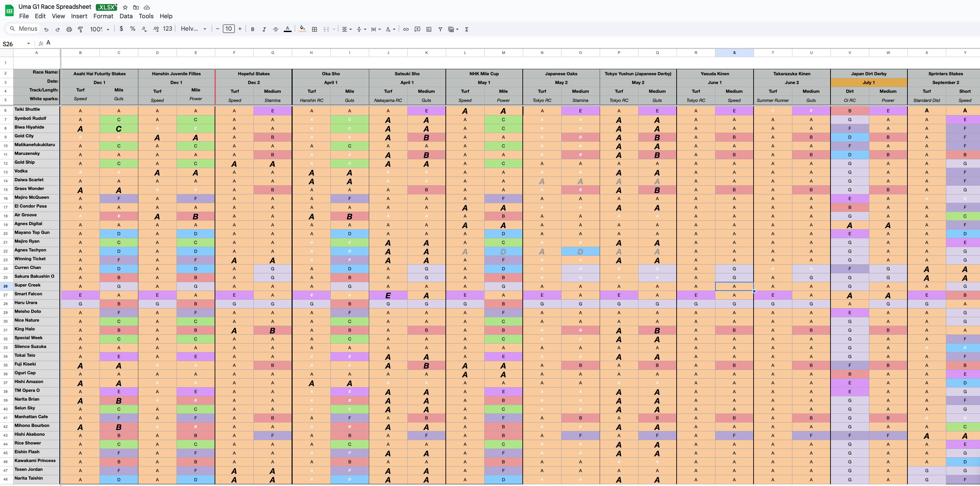Toggle bold formatting
The height and width of the screenshot is (486, 980).
253,29
